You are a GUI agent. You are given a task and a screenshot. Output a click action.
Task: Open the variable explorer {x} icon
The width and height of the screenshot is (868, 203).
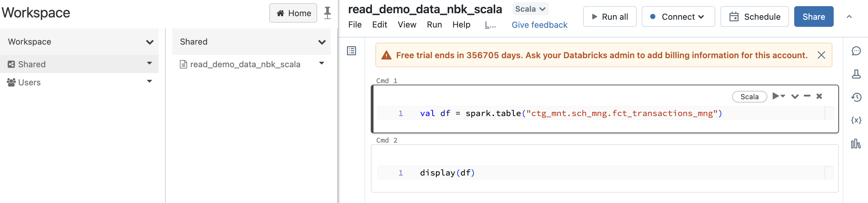pyautogui.click(x=856, y=120)
